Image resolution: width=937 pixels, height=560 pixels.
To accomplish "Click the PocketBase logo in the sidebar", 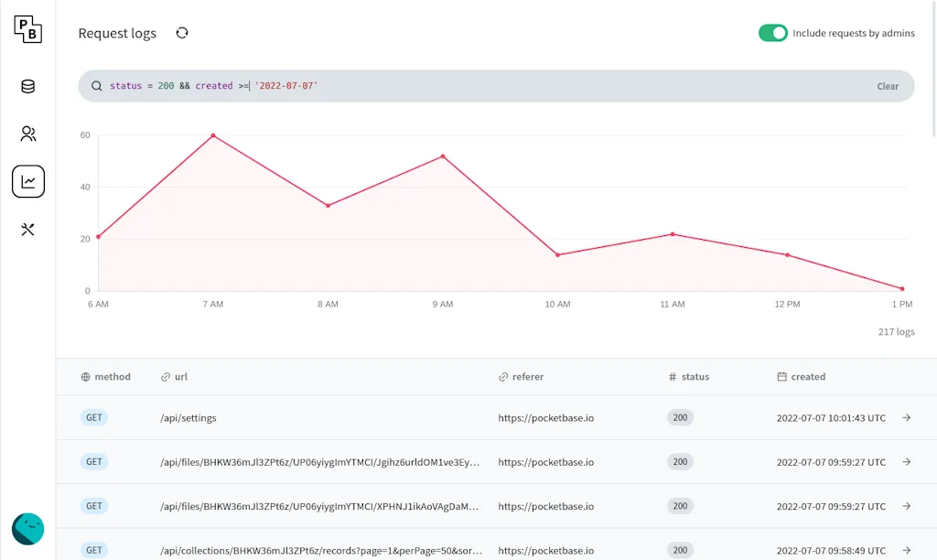I will pyautogui.click(x=27, y=28).
